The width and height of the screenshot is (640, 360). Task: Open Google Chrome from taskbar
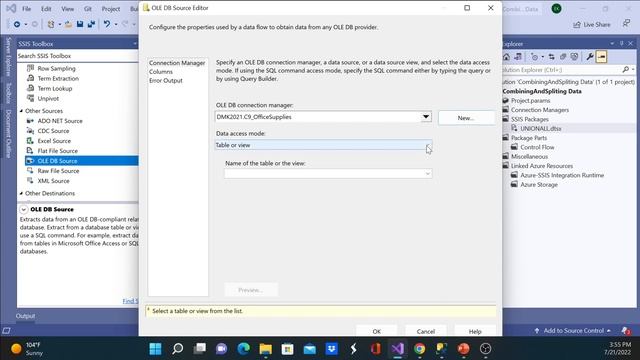click(x=419, y=349)
